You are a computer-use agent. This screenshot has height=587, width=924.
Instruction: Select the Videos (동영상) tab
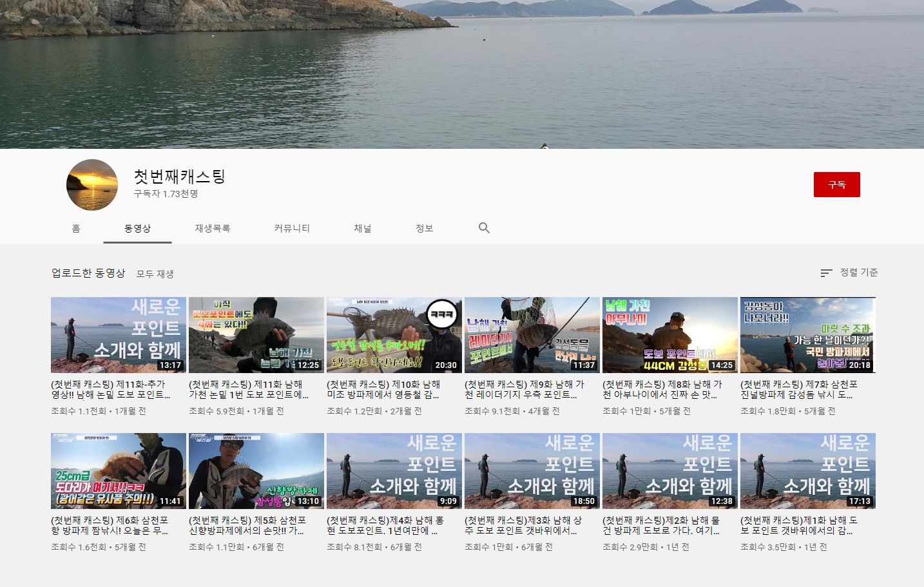(137, 229)
